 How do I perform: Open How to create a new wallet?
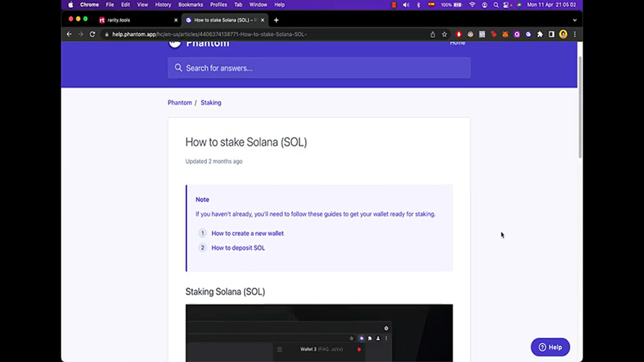click(248, 233)
